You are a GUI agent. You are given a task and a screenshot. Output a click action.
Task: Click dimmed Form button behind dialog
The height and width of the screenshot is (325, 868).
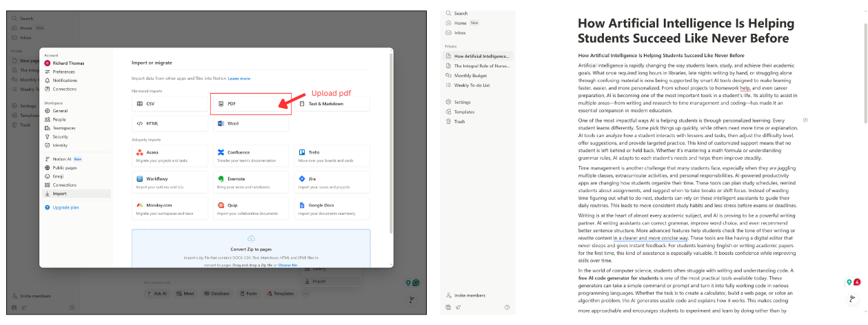(248, 293)
